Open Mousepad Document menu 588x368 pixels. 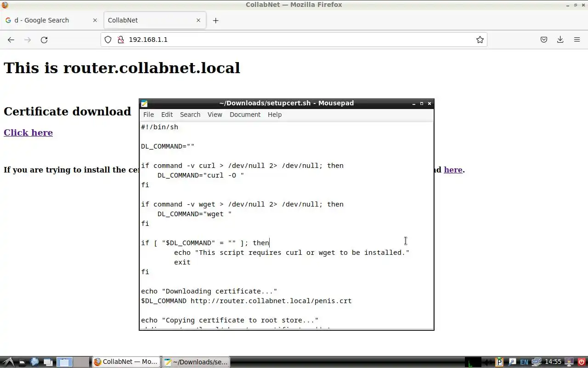click(245, 115)
